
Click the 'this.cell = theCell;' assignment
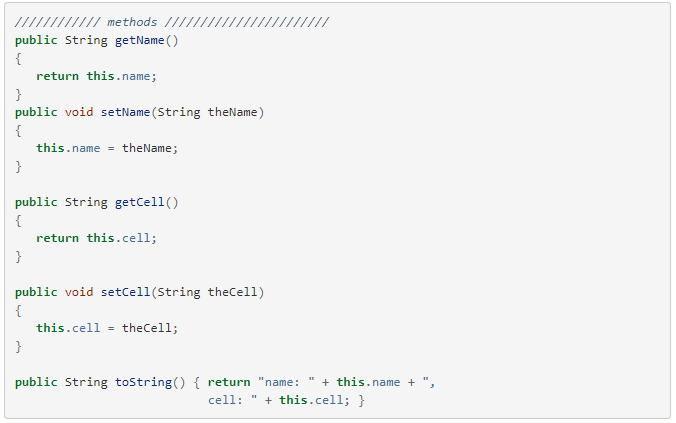107,328
